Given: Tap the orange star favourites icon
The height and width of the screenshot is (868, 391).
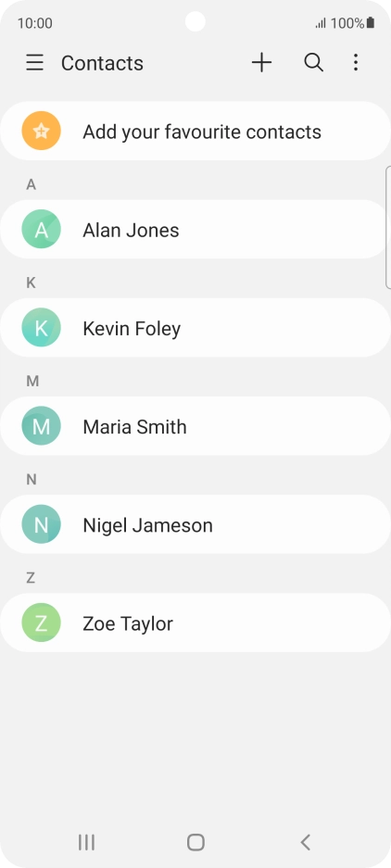Looking at the screenshot, I should [x=41, y=132].
